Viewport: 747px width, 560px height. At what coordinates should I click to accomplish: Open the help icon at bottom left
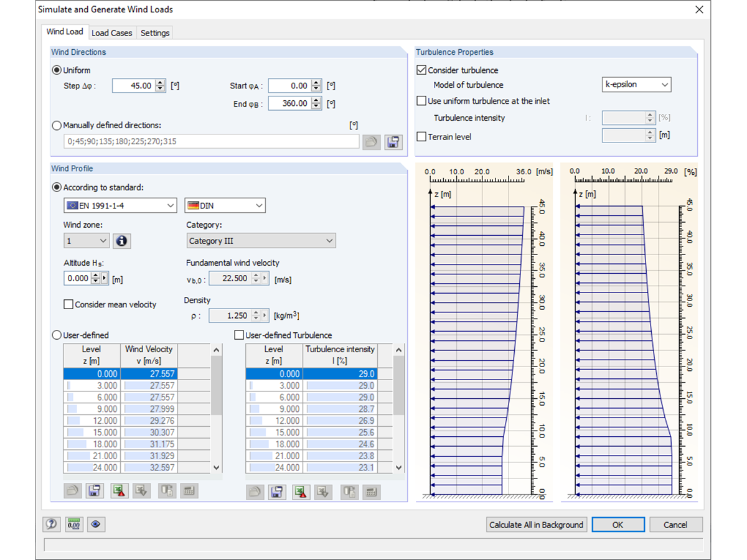pos(51,525)
